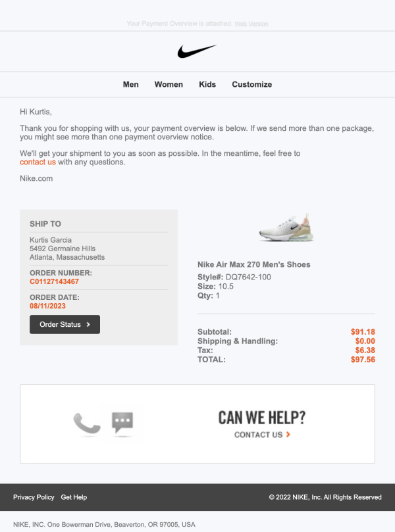Select the Nike Air Max 270 product title
This screenshot has height=532, width=395.
[254, 264]
